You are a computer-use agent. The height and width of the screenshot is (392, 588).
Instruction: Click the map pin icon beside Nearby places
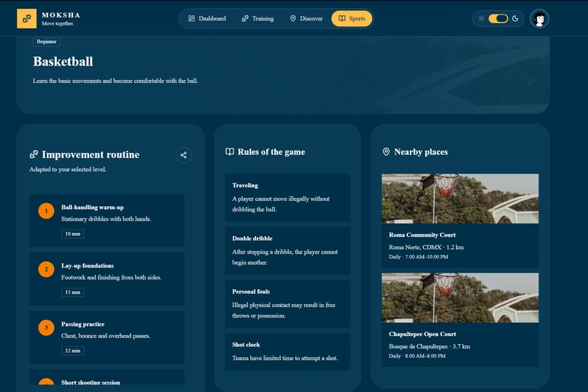point(386,152)
